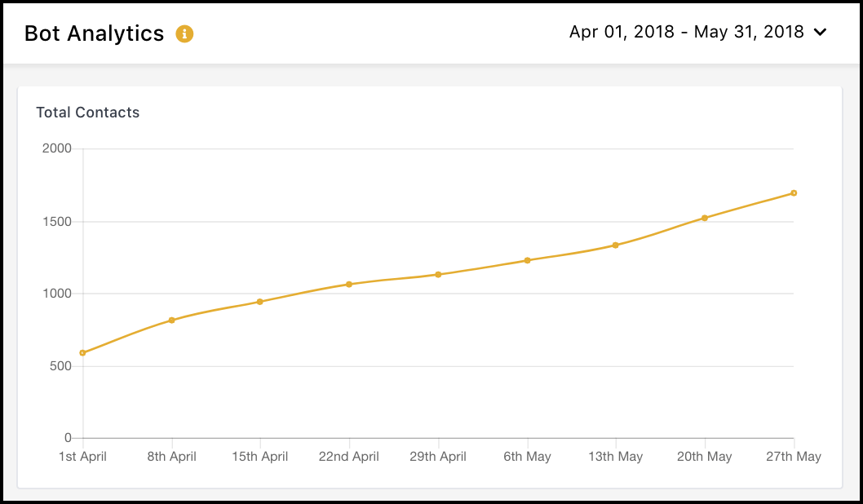Open the date range dropdown chevron
863x504 pixels.
tap(820, 32)
